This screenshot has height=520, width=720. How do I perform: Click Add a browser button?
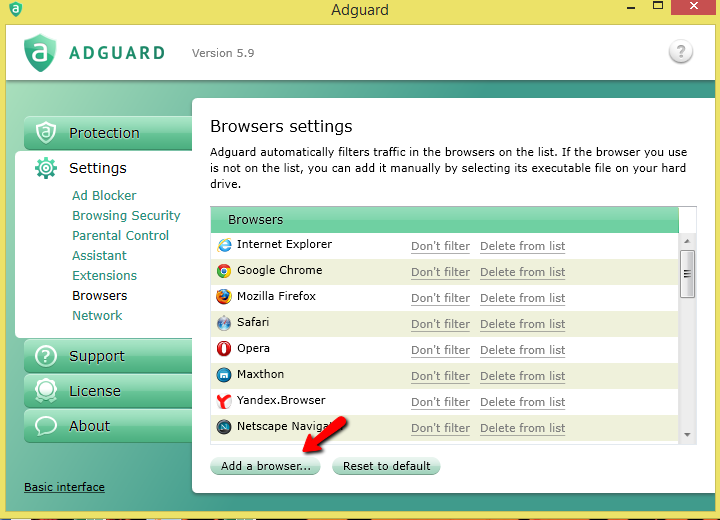(265, 466)
